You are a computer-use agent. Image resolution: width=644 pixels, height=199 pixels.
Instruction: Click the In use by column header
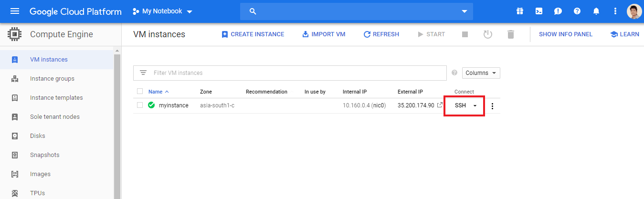[x=315, y=92]
